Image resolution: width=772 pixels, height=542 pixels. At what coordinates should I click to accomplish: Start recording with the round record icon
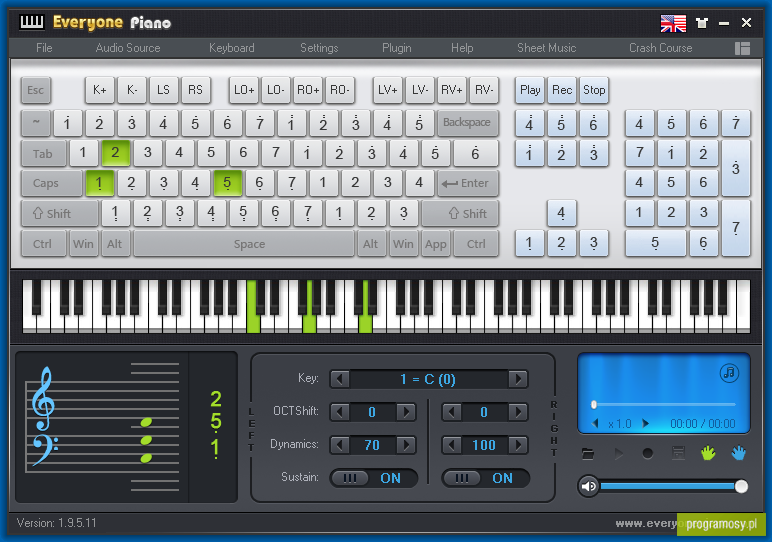click(648, 453)
